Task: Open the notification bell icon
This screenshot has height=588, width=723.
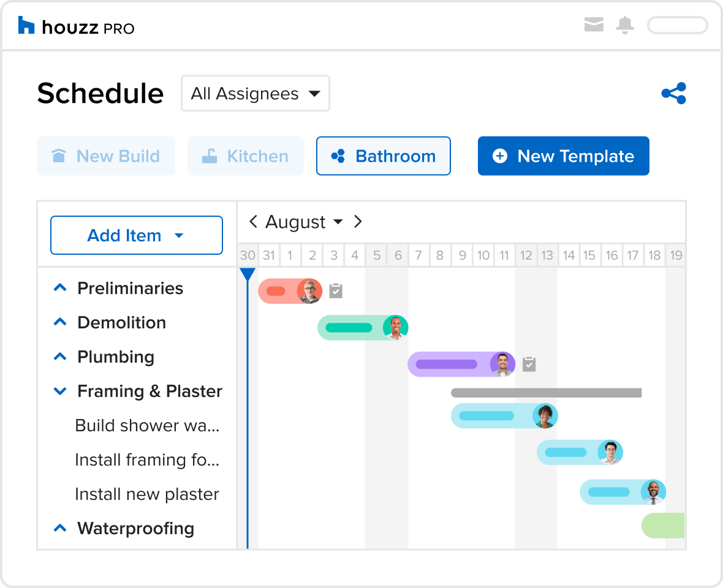Action: tap(625, 25)
